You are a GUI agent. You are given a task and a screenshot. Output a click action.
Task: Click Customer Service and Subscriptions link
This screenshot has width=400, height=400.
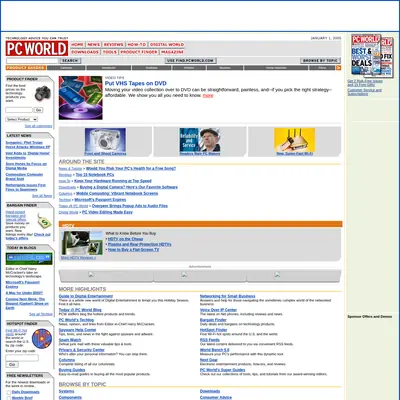365,92
